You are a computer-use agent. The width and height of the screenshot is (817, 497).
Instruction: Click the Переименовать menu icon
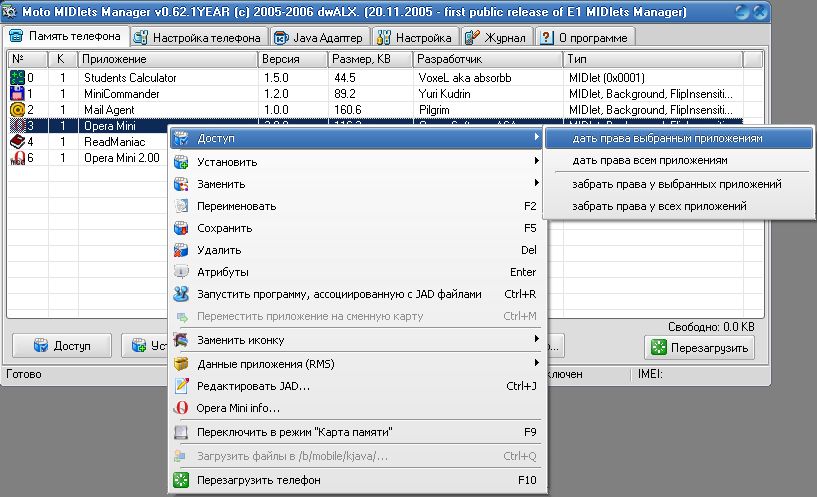(181, 206)
